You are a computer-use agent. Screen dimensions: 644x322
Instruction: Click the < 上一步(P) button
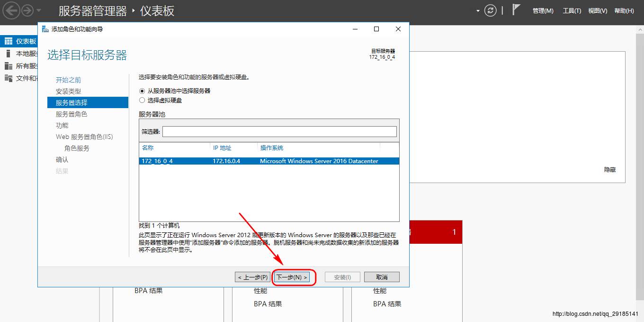[253, 277]
